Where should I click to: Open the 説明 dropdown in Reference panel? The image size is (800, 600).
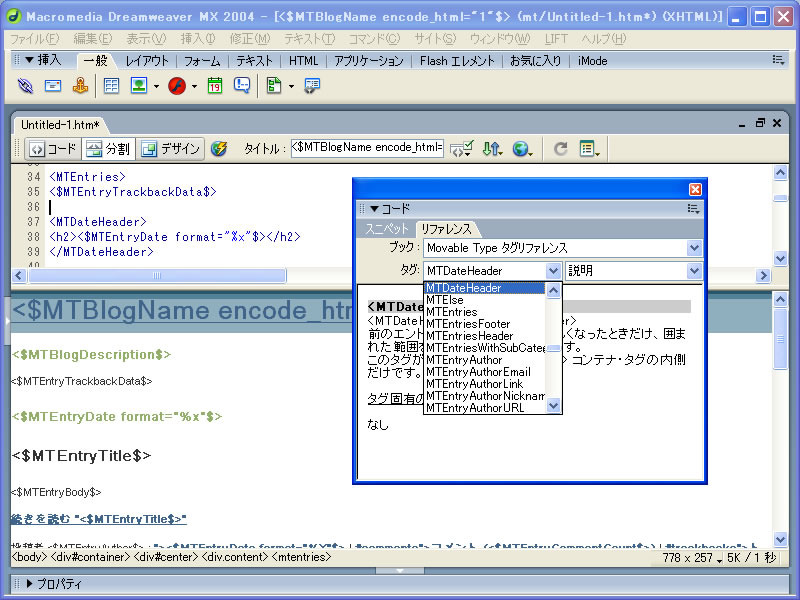tap(634, 270)
